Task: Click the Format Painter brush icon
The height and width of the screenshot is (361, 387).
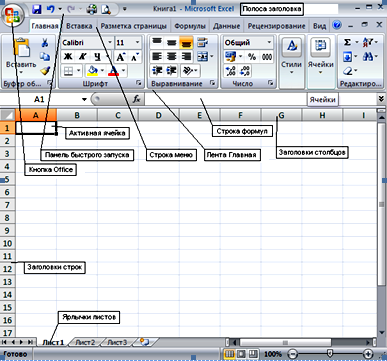Action: [x=45, y=71]
